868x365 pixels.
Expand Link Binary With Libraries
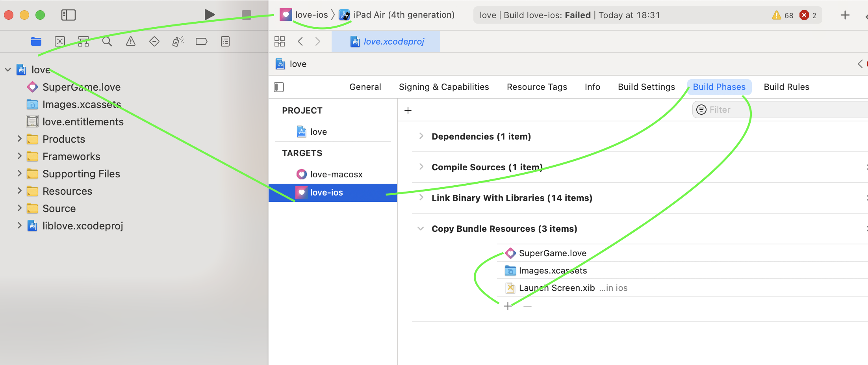[x=421, y=197]
